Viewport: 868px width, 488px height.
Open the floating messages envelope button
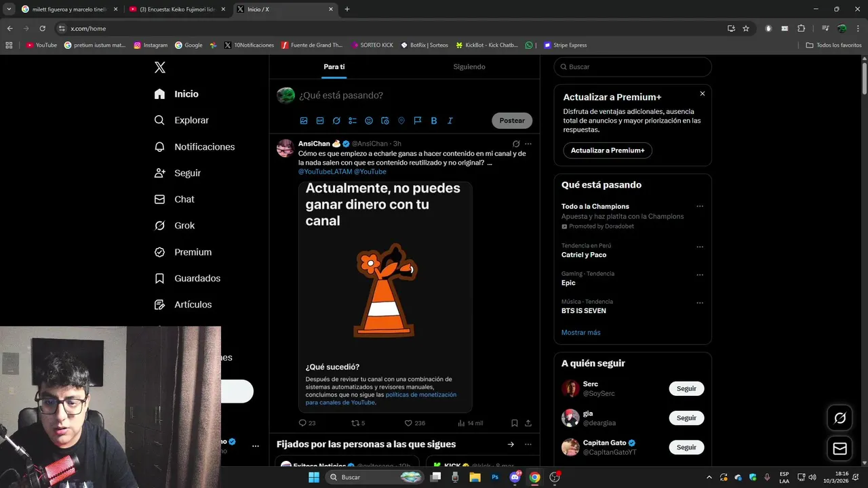point(840,449)
